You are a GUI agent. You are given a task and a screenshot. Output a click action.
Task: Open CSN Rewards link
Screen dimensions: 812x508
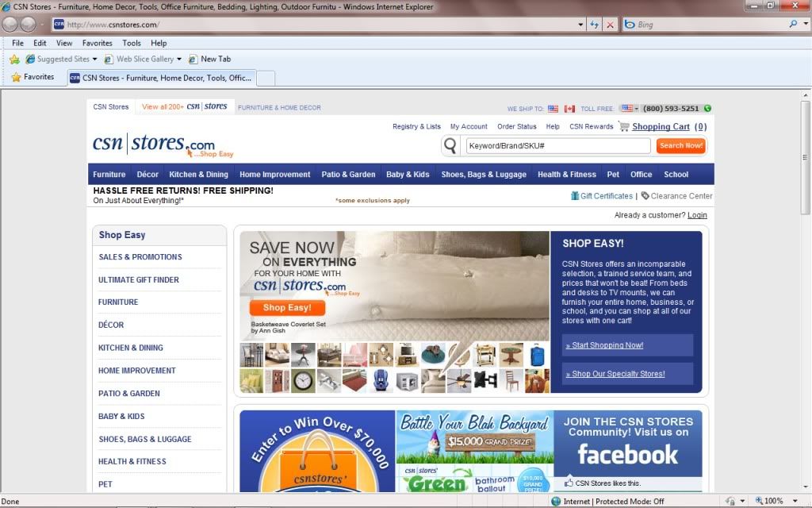pos(592,126)
